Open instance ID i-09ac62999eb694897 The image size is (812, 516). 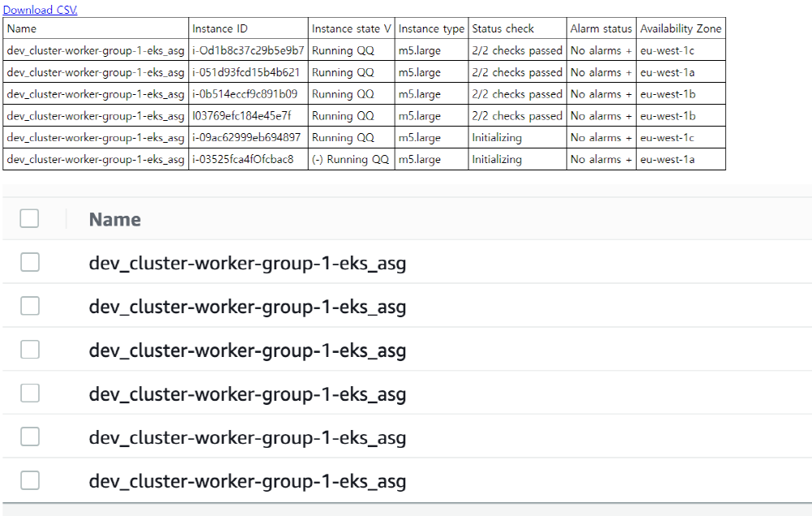246,138
